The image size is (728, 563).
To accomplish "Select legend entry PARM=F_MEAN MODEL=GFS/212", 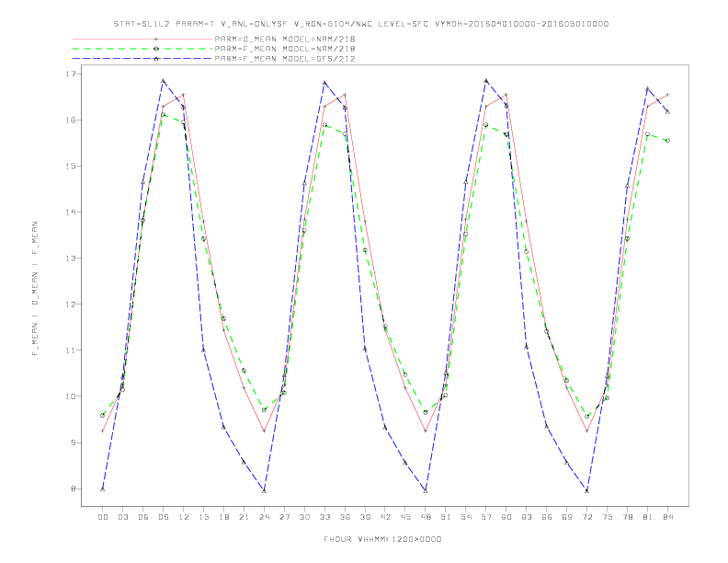I will click(285, 59).
